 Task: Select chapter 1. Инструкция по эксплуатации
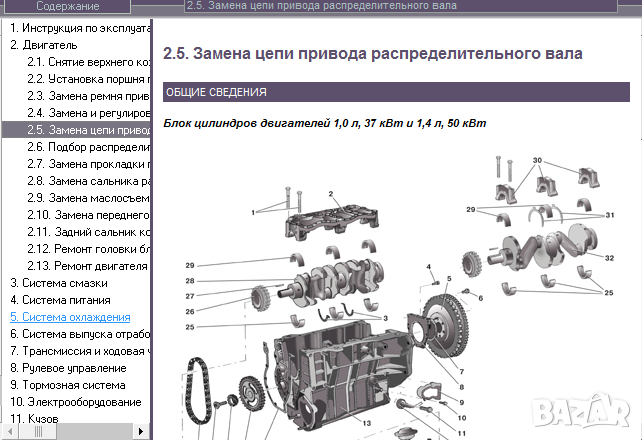pos(78,28)
